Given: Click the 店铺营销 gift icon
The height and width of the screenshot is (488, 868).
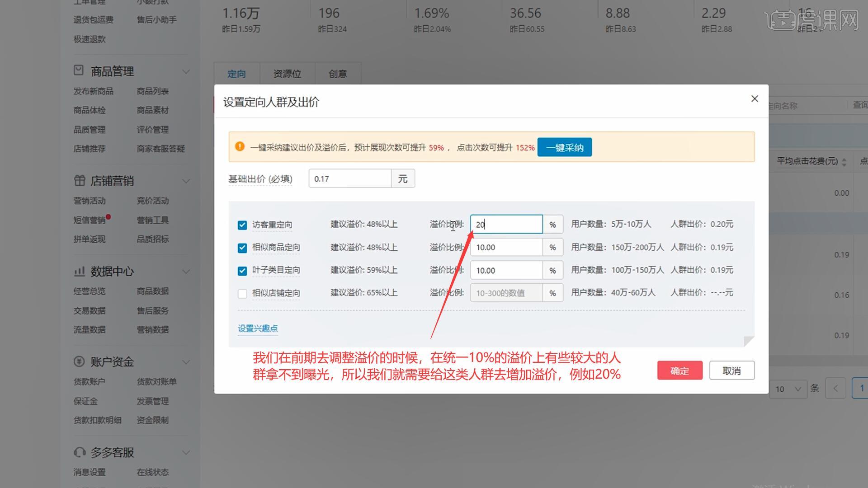Looking at the screenshot, I should 80,181.
